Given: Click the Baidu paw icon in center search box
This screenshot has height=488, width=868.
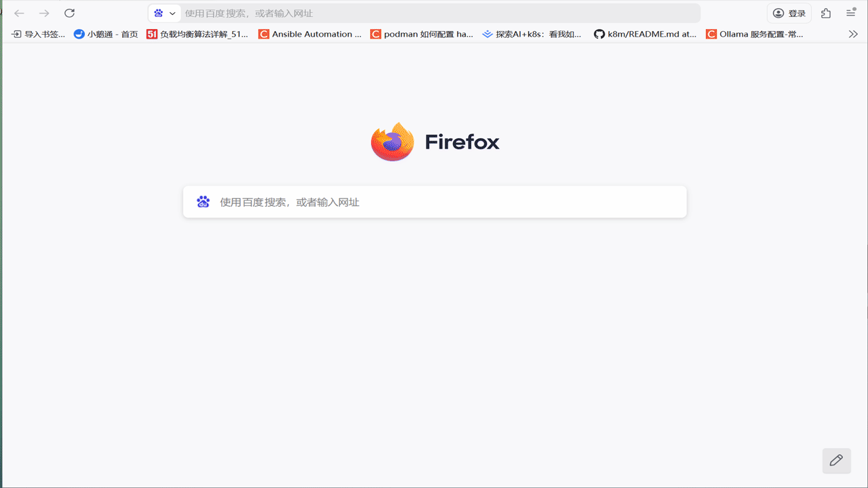Looking at the screenshot, I should click(203, 202).
